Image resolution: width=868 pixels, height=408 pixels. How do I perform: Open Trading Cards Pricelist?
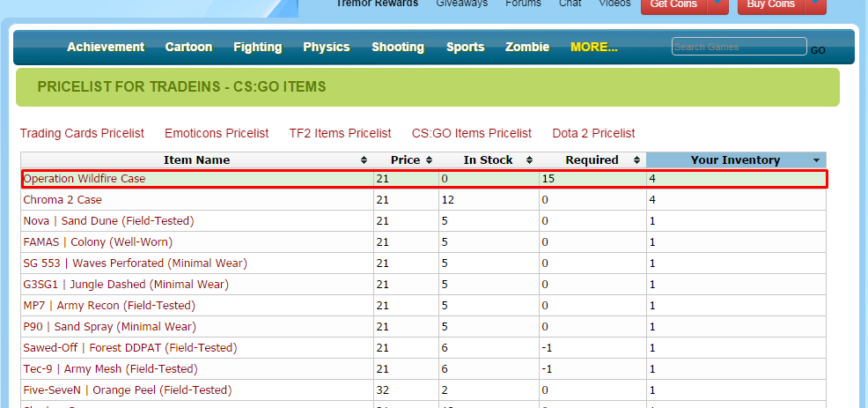[82, 134]
